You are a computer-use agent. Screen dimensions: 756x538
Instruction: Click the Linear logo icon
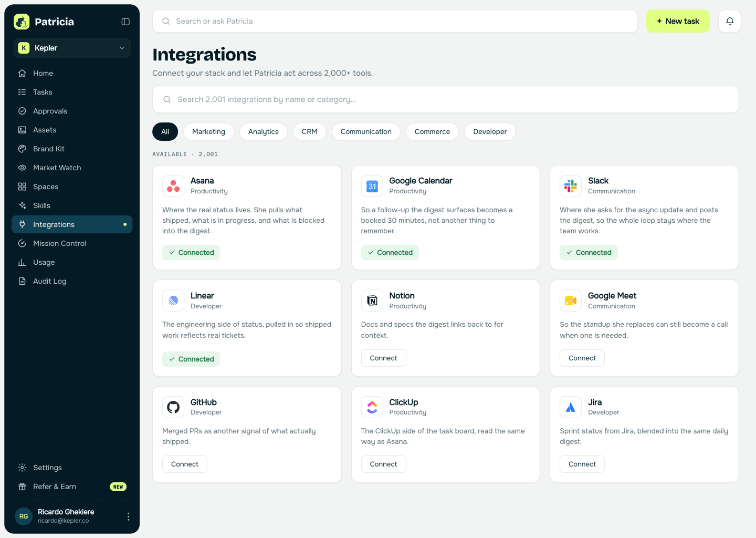coord(173,301)
